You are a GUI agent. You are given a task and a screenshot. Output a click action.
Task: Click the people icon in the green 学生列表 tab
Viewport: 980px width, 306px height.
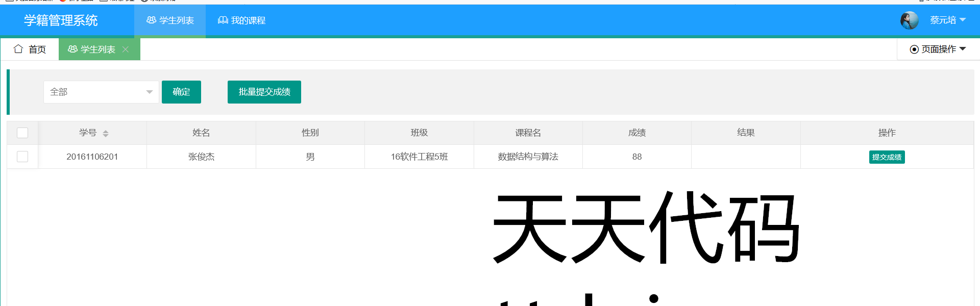pos(72,49)
